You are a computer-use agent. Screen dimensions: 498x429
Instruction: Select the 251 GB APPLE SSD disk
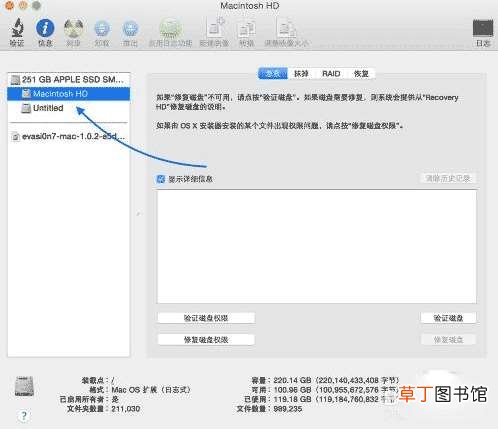[x=68, y=80]
